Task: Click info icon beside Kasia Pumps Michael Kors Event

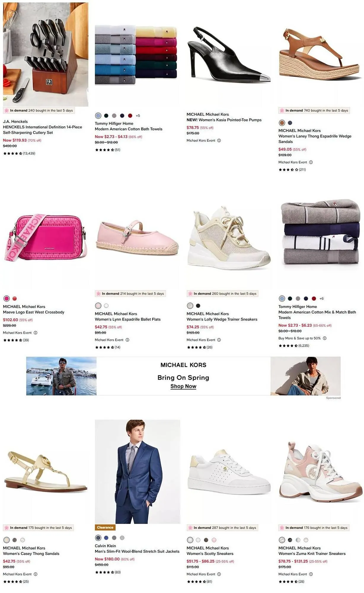Action: [x=219, y=141]
